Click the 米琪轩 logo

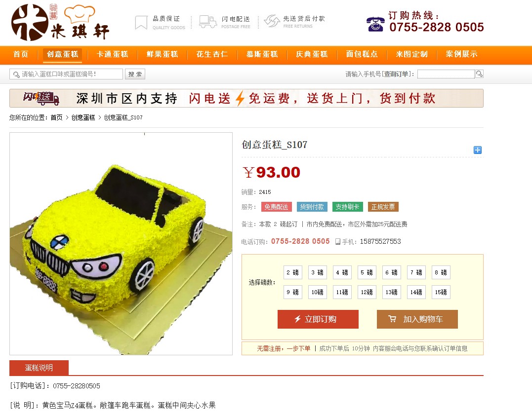point(60,22)
